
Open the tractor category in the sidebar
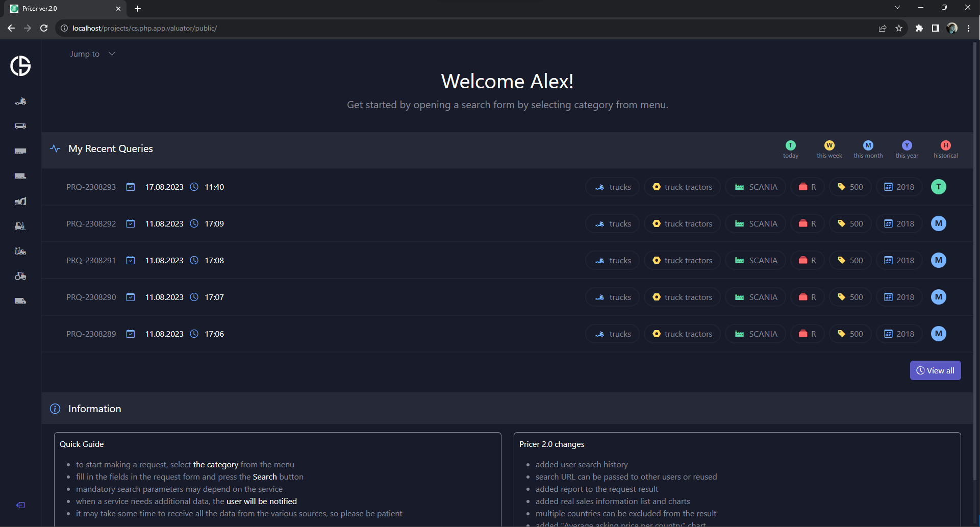20,276
